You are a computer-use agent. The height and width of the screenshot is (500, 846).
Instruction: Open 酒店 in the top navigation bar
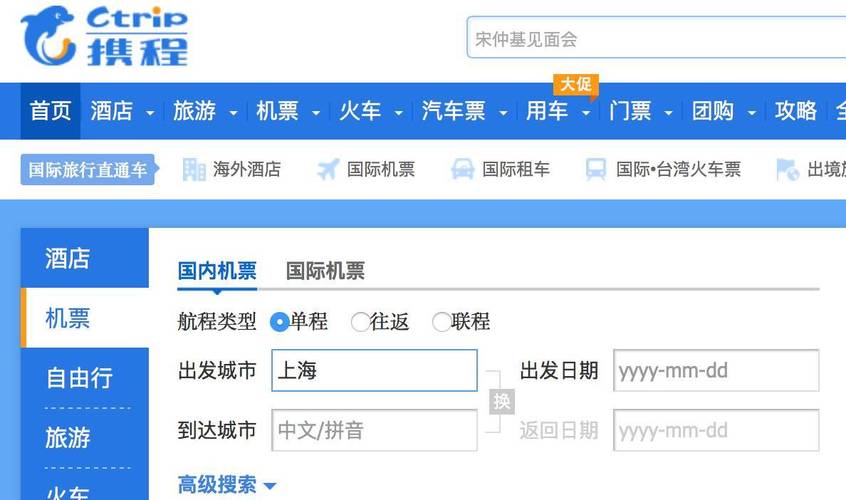(x=112, y=111)
